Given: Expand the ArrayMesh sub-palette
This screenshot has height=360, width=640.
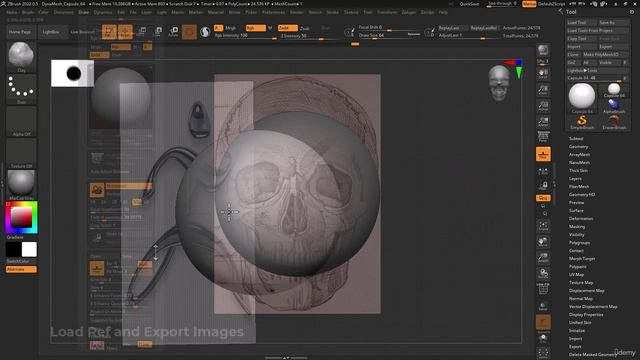Looking at the screenshot, I should [x=579, y=155].
